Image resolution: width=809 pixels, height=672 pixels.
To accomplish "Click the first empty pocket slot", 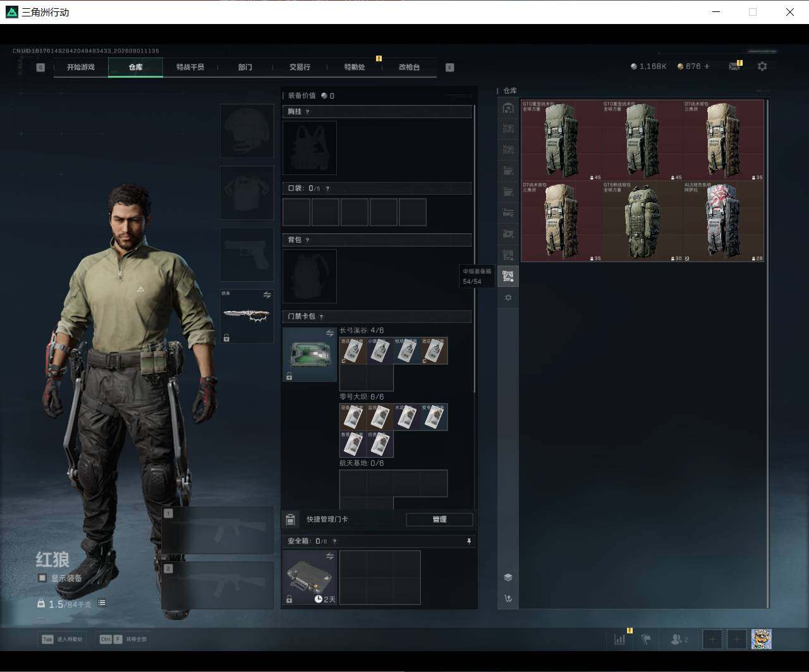I will (x=296, y=212).
